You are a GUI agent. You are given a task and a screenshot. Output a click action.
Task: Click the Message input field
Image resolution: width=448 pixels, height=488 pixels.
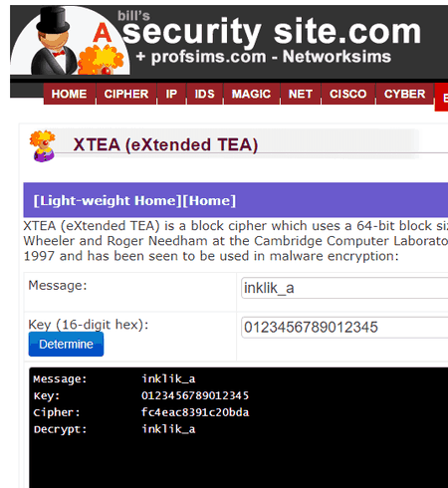click(x=344, y=288)
